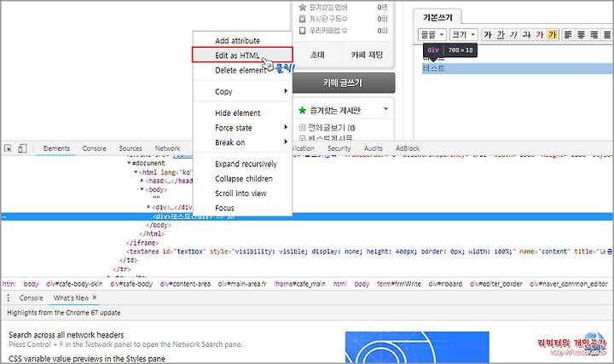
Task: Click breadcrumb div#content-area
Action: pos(185,284)
